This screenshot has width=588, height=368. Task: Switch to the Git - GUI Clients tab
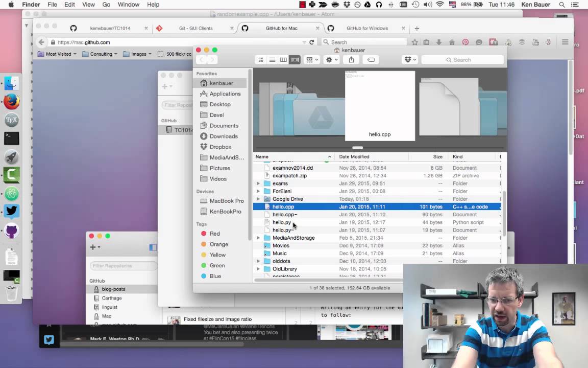click(x=196, y=28)
